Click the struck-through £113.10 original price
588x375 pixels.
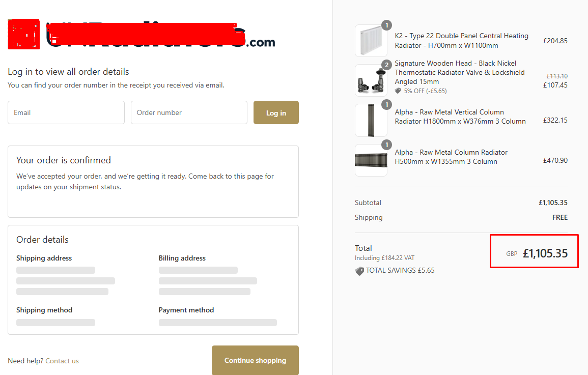pyautogui.click(x=556, y=76)
